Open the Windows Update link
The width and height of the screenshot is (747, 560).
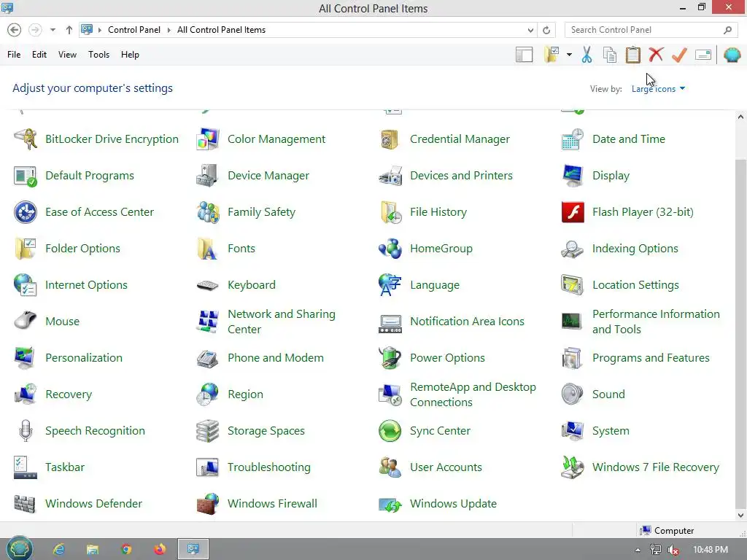tap(453, 504)
